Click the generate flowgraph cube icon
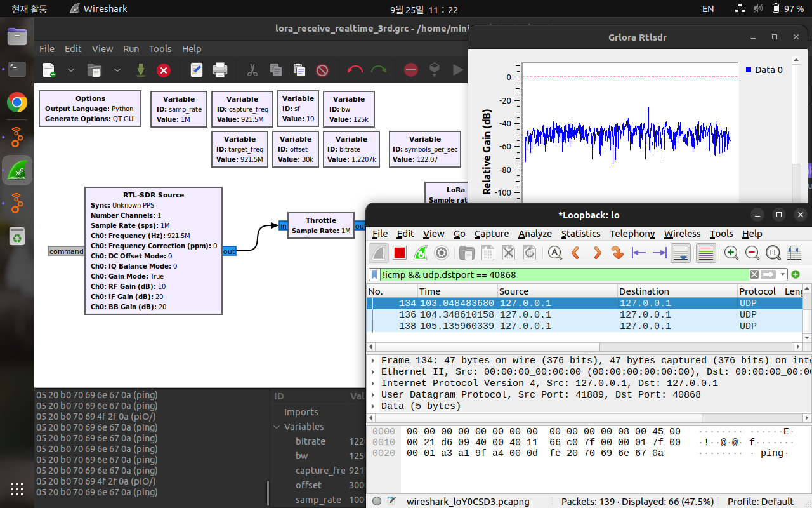Image resolution: width=812 pixels, height=508 pixels. [435, 69]
